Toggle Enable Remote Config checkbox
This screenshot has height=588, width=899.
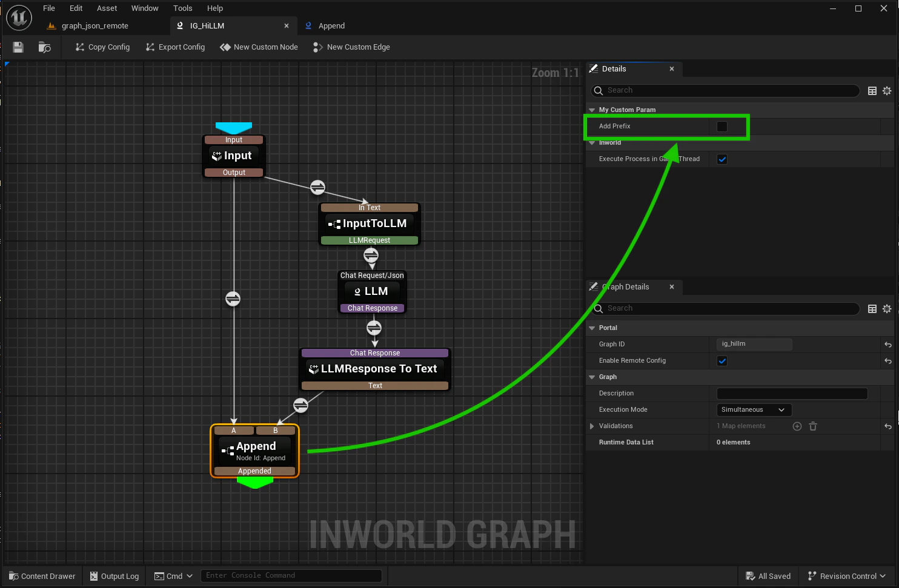point(722,361)
